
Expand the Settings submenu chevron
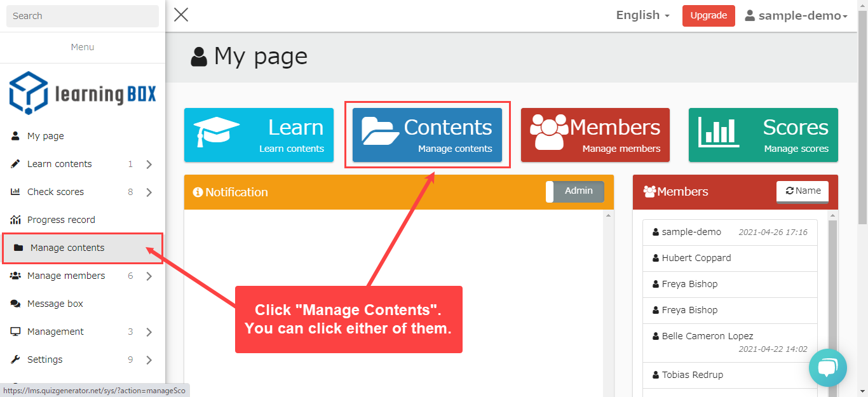pos(149,360)
